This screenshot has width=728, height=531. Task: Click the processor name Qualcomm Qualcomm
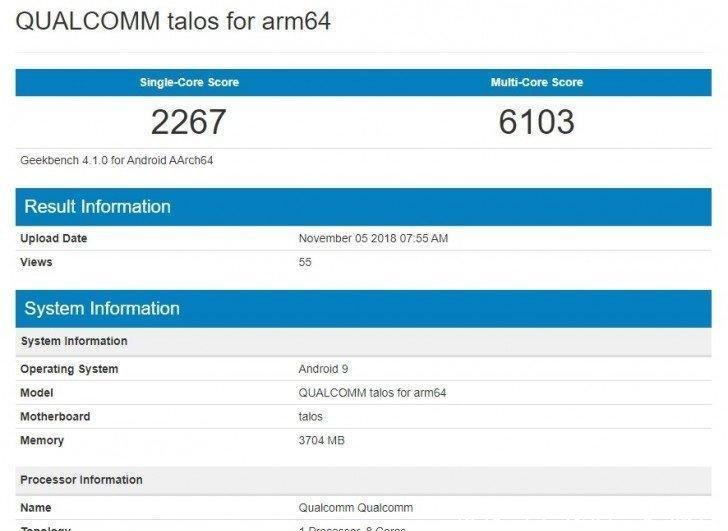coord(355,508)
